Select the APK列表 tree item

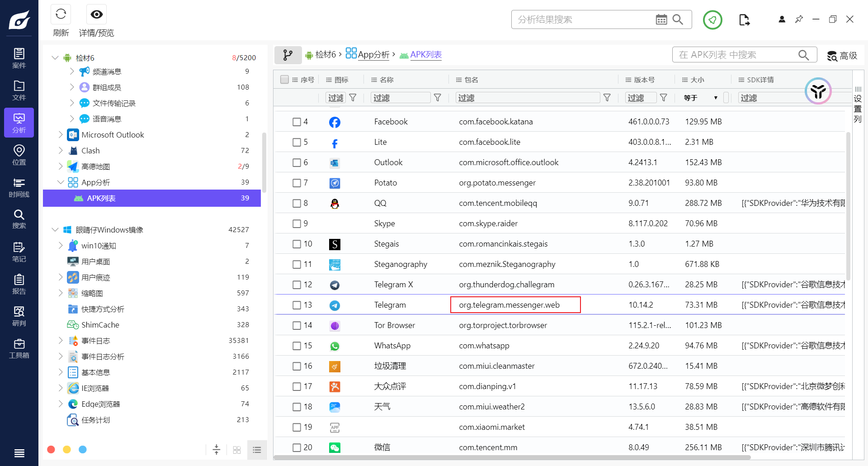tap(152, 198)
